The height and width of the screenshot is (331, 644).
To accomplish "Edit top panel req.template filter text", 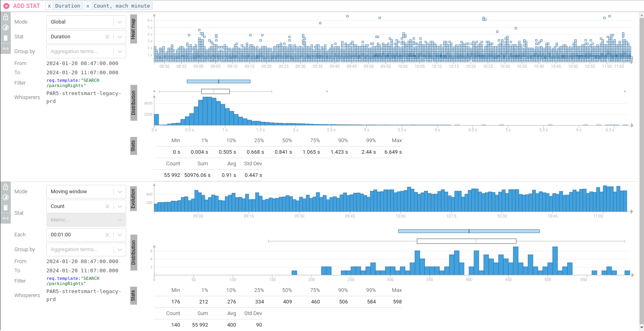I will 73,83.
